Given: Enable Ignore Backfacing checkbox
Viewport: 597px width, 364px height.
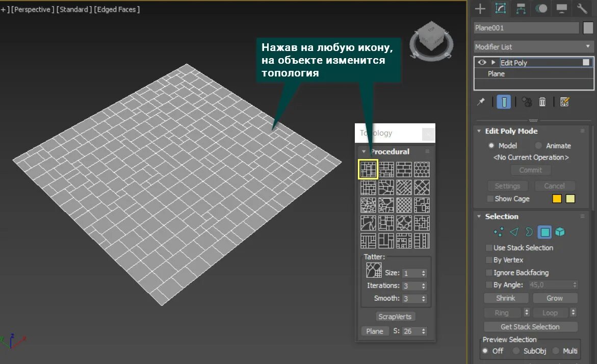Looking at the screenshot, I should click(489, 273).
